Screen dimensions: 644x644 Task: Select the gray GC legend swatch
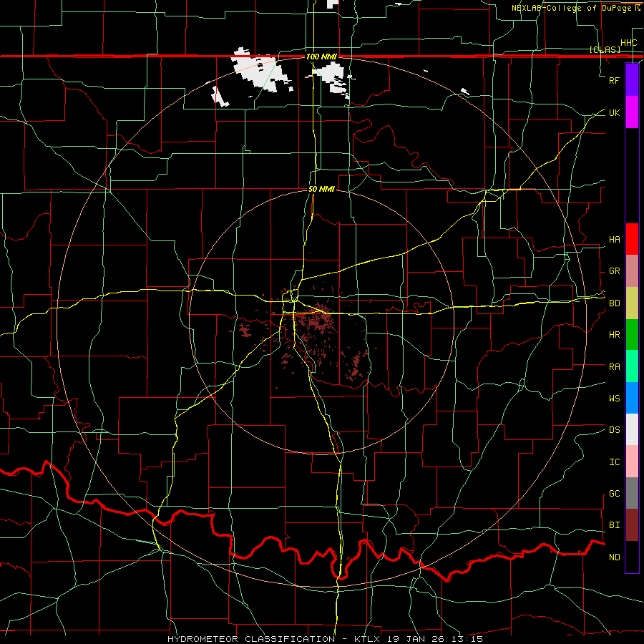point(632,493)
